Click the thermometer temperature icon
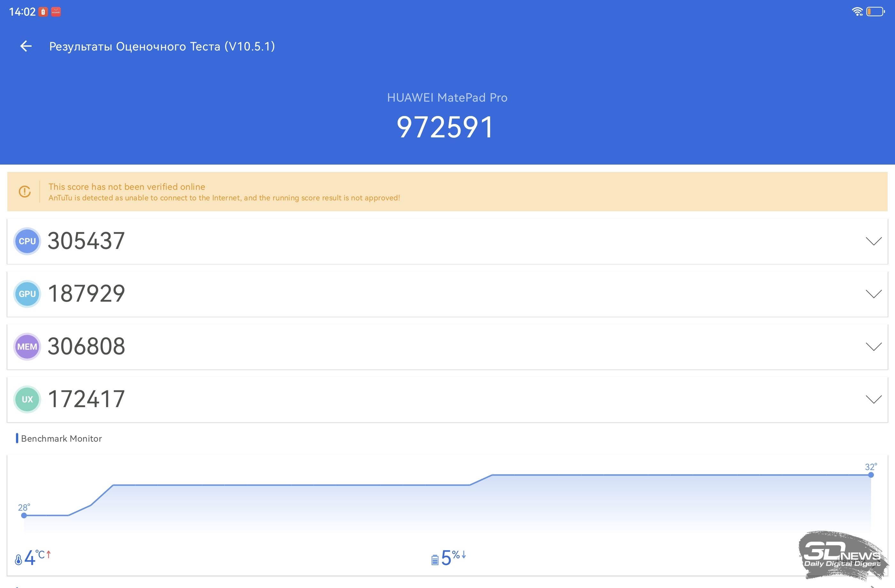Screen dimensions: 895x588 (x=18, y=560)
